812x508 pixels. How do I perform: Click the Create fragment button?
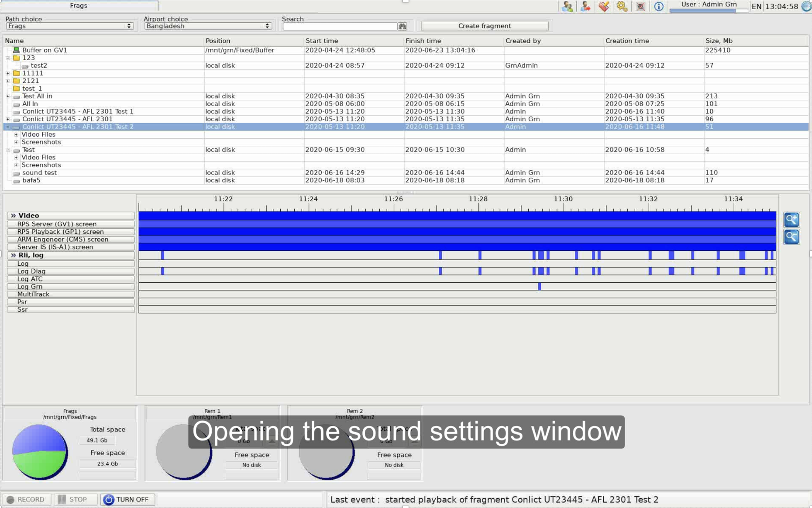[x=484, y=26]
